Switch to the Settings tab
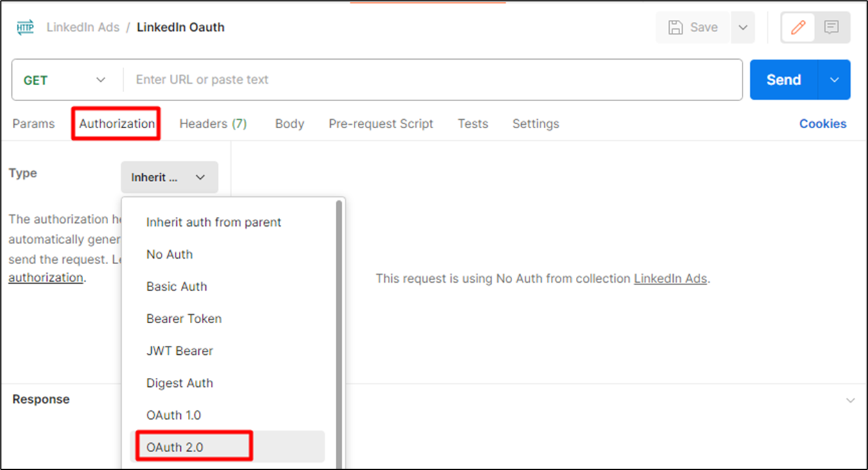 [x=536, y=124]
